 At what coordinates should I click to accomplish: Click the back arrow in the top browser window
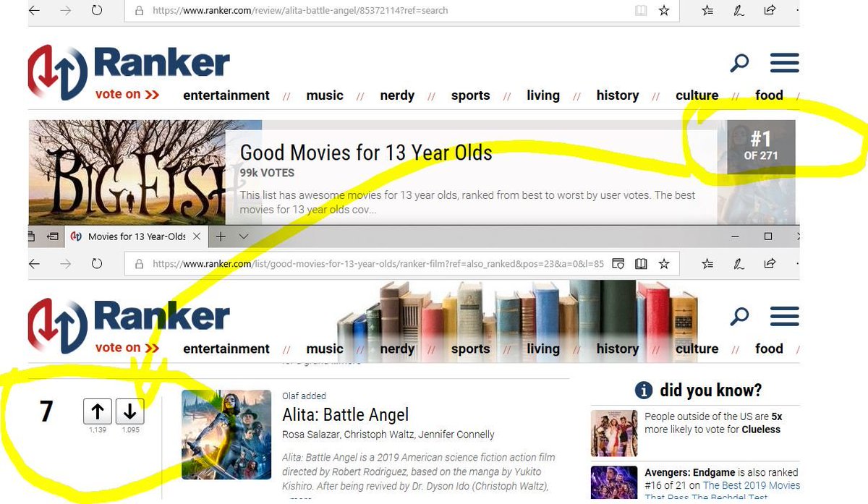(x=33, y=11)
